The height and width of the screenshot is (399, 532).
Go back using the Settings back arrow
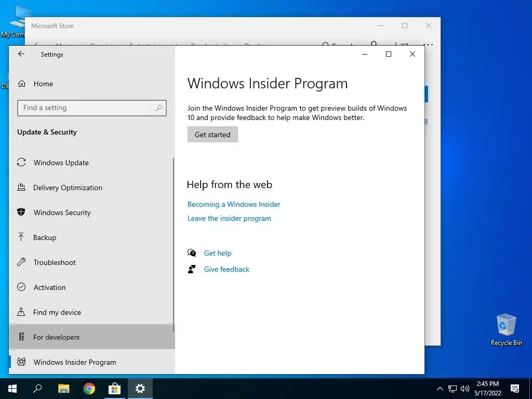coord(21,54)
